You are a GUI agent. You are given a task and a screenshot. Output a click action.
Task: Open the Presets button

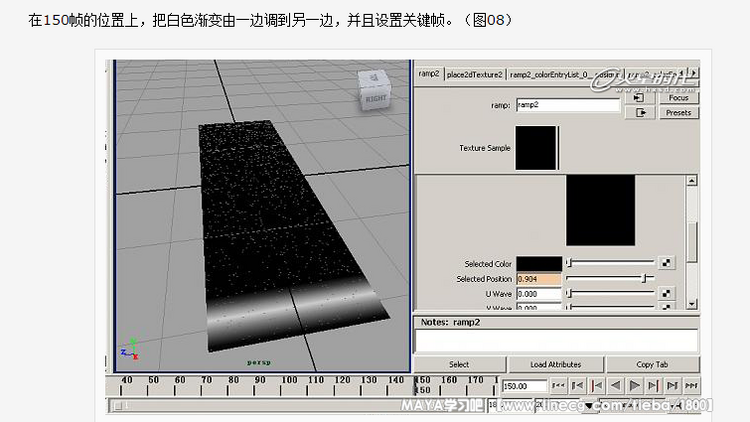(x=679, y=112)
